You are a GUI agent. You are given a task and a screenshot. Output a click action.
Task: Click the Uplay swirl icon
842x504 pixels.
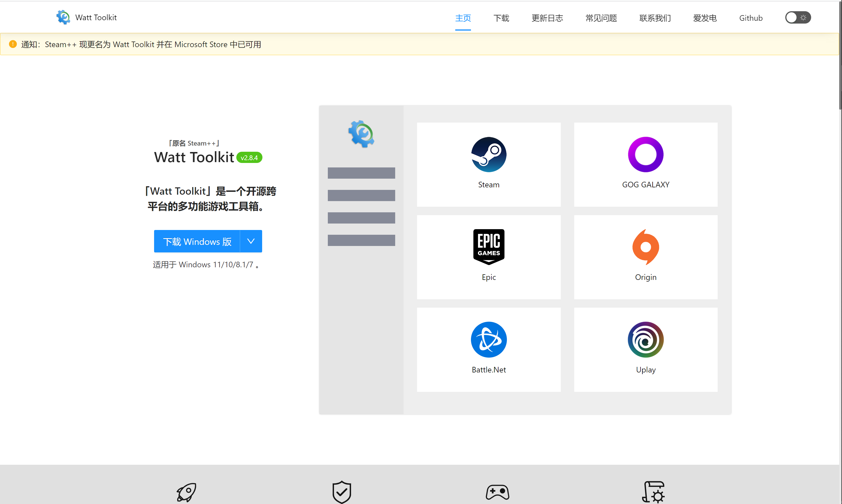tap(645, 340)
